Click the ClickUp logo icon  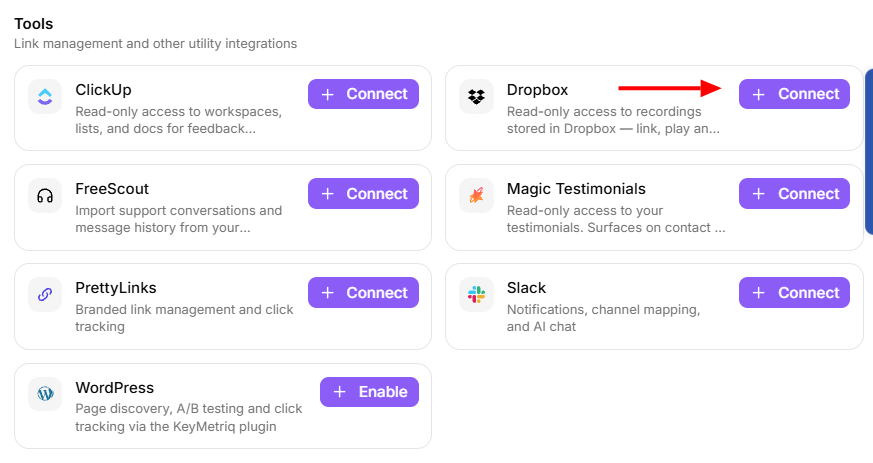(x=45, y=96)
